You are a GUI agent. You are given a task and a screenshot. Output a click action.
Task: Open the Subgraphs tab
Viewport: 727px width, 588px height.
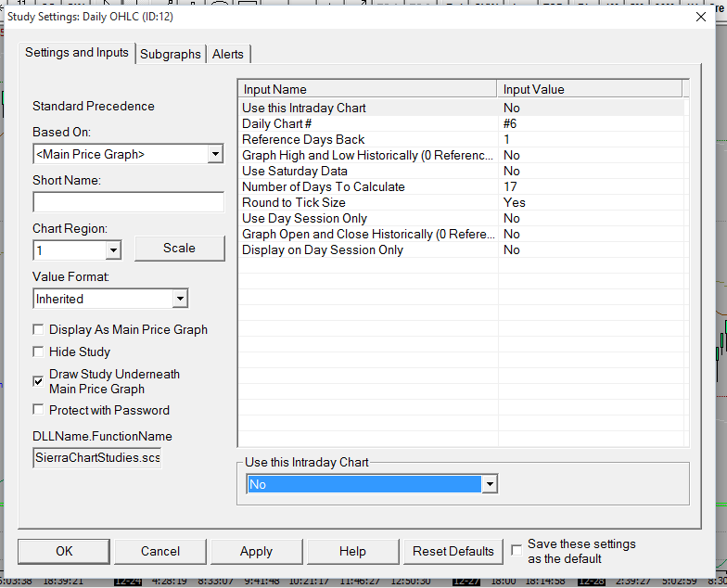pos(171,54)
